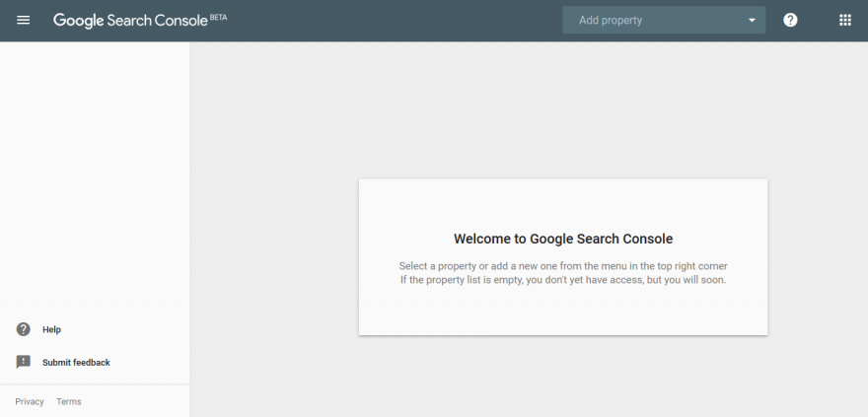Select the Help label in sidebar
Viewport: 868px width, 417px height.
coord(51,329)
